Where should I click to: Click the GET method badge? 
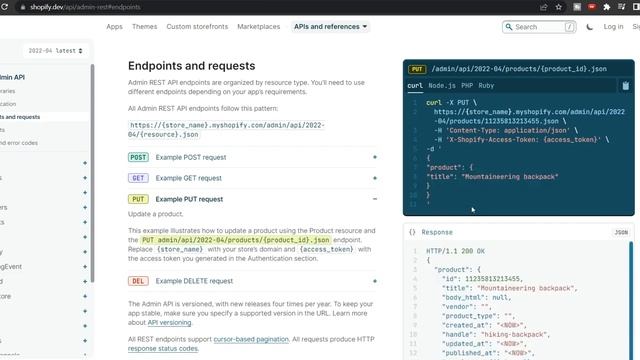pos(138,178)
